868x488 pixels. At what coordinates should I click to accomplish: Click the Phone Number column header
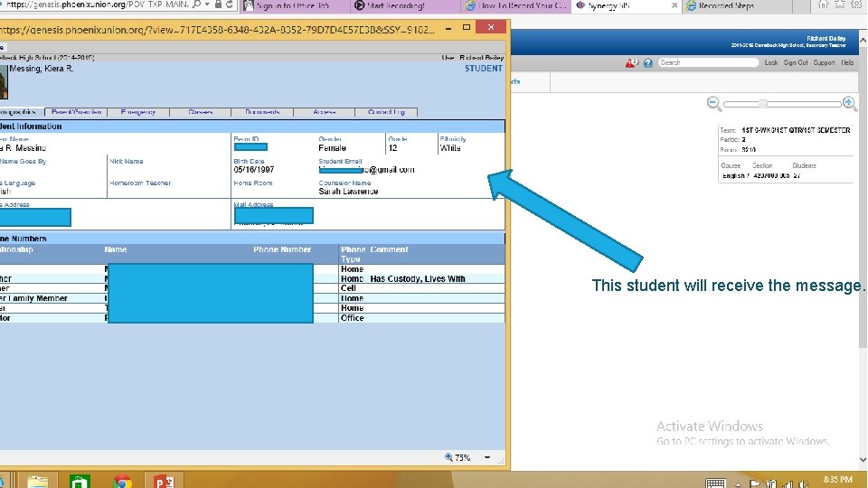(282, 249)
